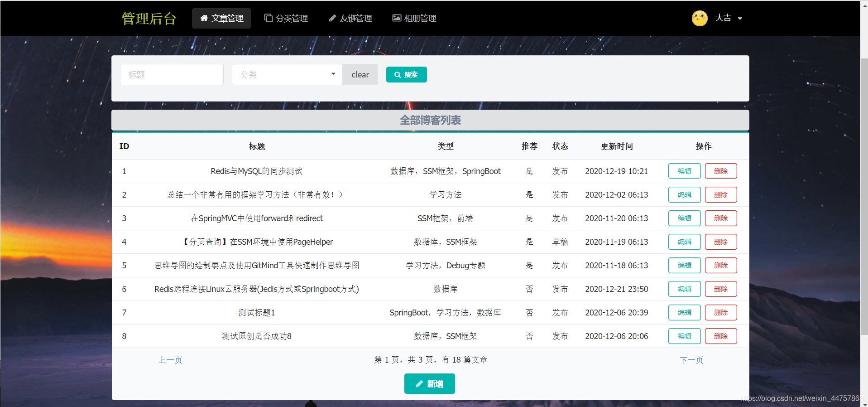Viewport: 868px width, 407px height.
Task: Click the 状态 column header
Action: pyautogui.click(x=560, y=146)
